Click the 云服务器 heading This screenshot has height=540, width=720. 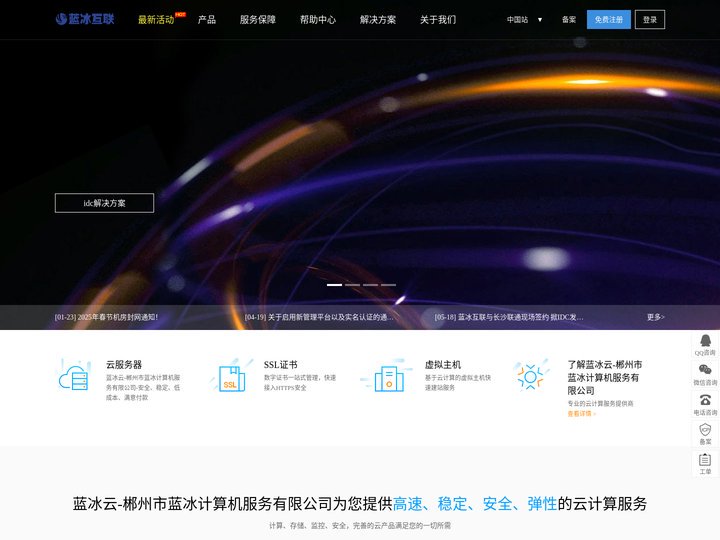tap(124, 365)
